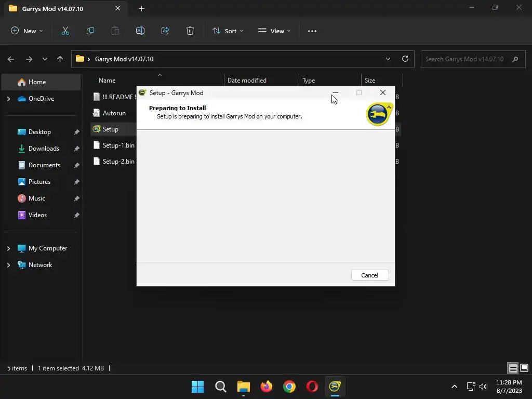Screen dimensions: 532x399
Task: Open recent locations dropdown arrow
Action: pos(45,59)
